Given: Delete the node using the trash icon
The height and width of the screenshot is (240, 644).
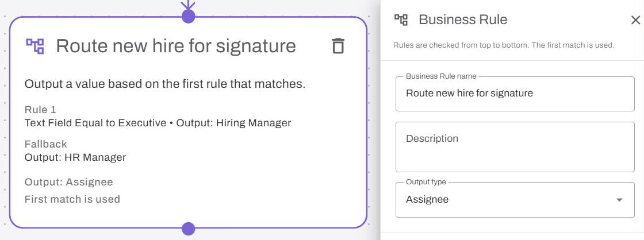Looking at the screenshot, I should click(338, 46).
